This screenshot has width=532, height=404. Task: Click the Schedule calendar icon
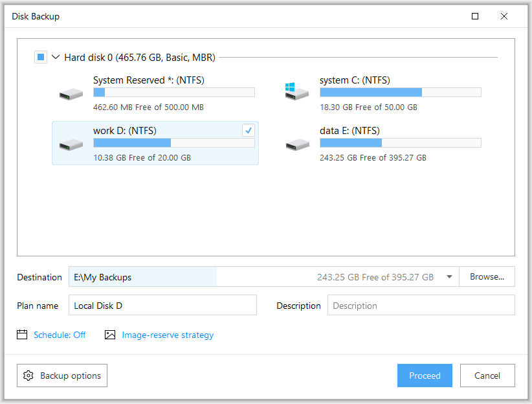(x=21, y=335)
